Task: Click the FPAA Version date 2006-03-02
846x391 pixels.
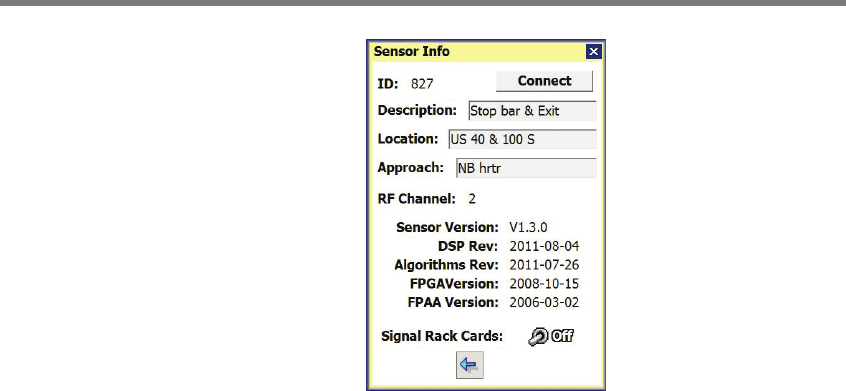Action: pos(544,303)
